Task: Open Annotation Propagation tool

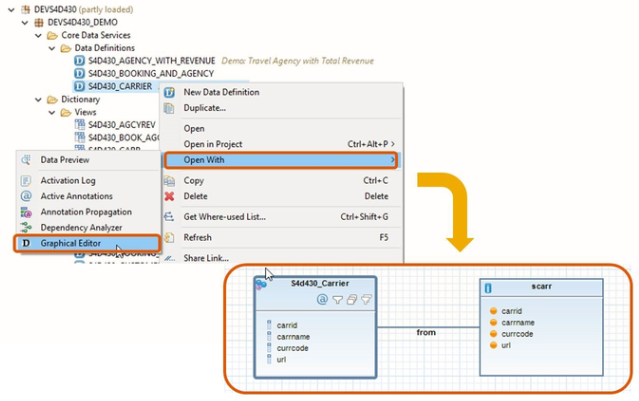Action: tap(85, 212)
